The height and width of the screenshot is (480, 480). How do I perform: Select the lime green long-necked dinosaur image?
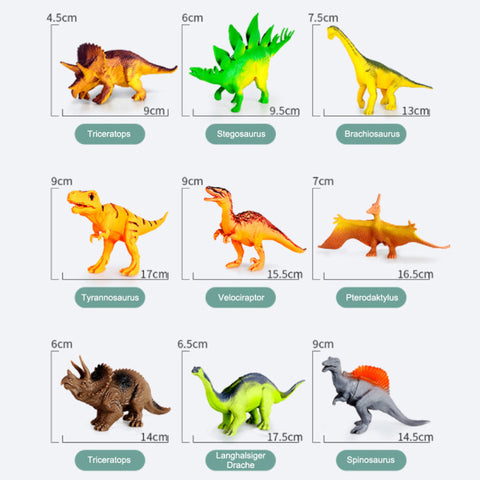coord(247,401)
